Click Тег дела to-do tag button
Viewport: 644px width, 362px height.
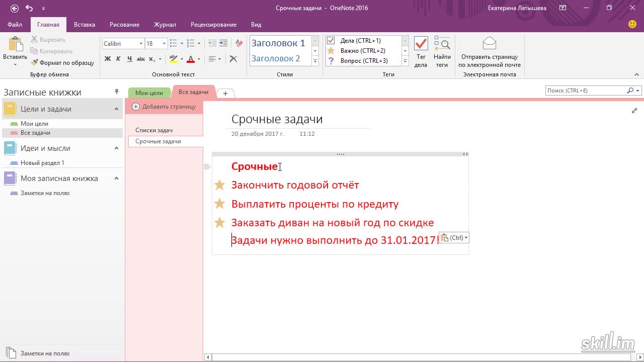point(421,52)
